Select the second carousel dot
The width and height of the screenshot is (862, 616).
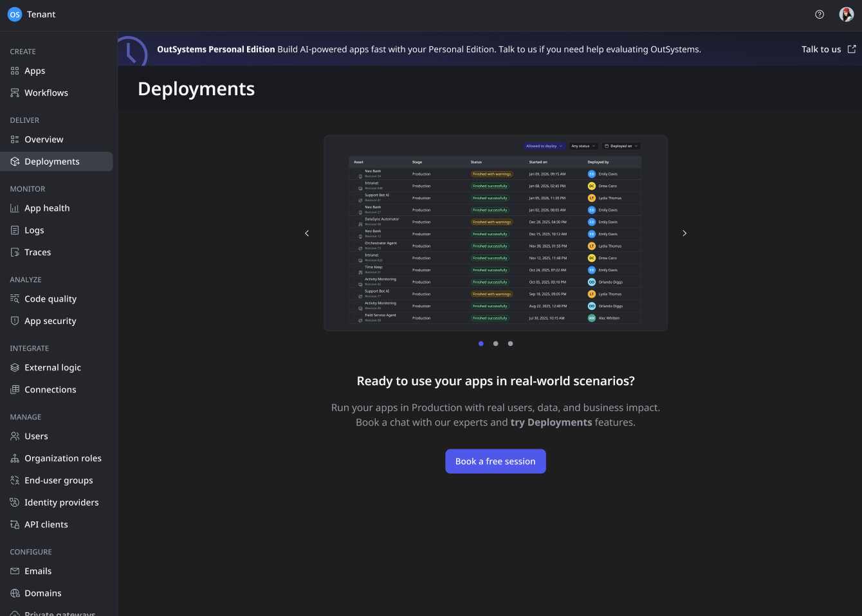click(496, 343)
